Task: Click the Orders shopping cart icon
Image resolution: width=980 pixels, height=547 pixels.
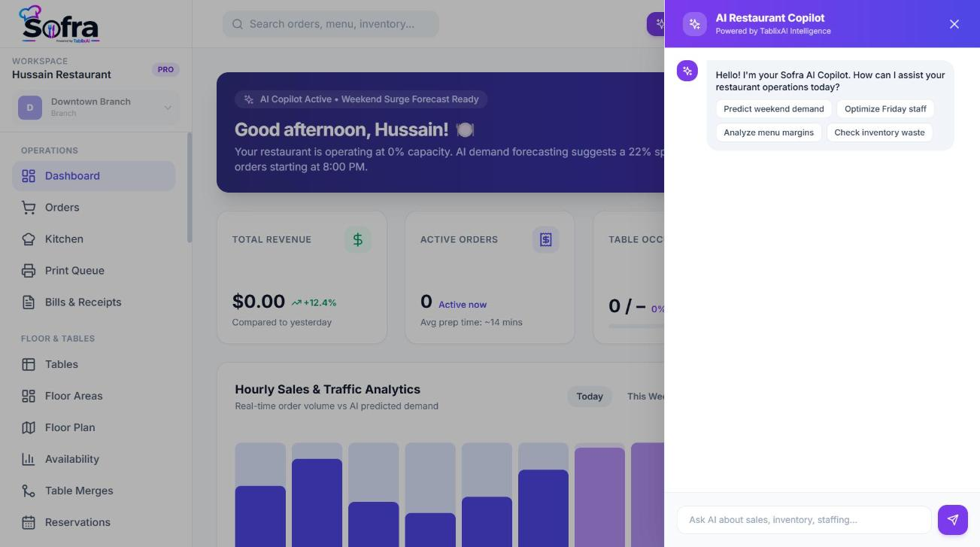Action: [29, 208]
